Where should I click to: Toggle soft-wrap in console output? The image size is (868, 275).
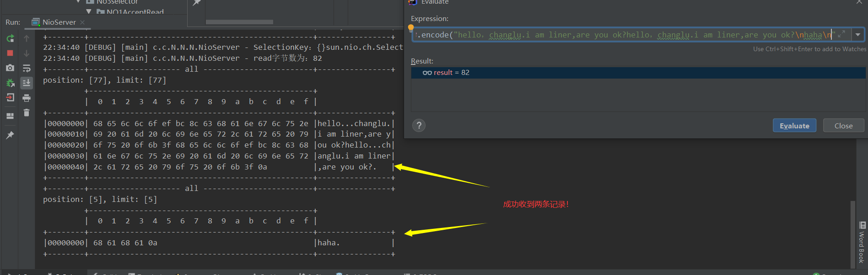pos(27,68)
